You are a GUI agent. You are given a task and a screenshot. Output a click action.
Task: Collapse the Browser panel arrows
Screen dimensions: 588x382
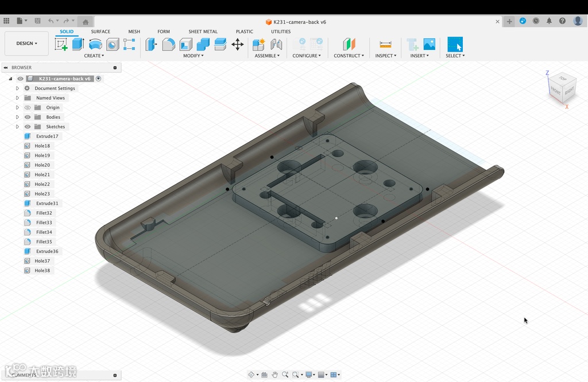tap(6, 68)
